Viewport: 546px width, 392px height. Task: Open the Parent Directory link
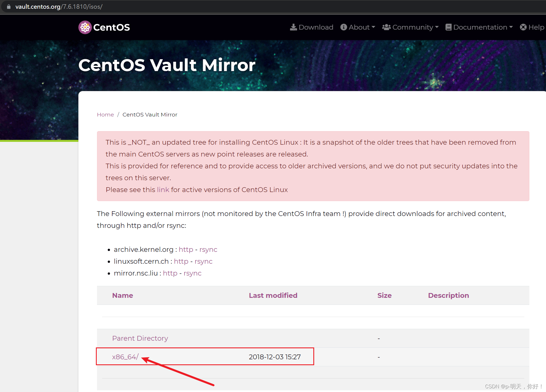140,338
